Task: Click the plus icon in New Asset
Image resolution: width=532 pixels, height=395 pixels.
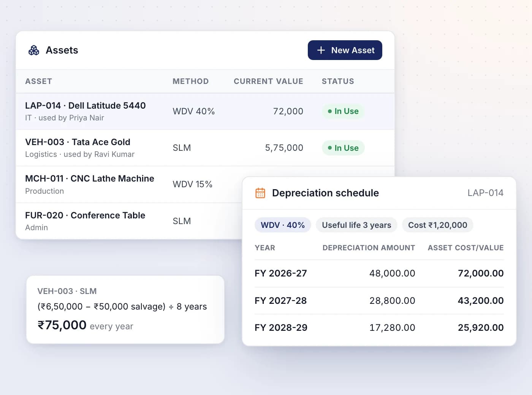Action: [321, 50]
